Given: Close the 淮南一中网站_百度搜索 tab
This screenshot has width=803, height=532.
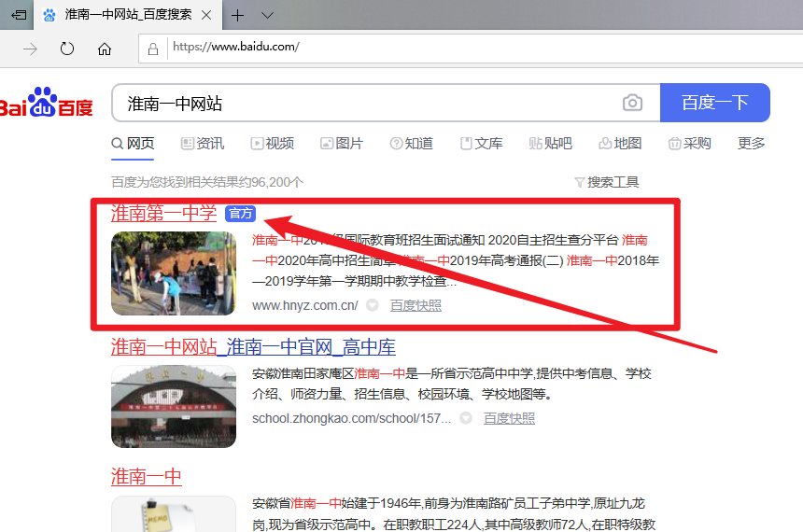Looking at the screenshot, I should pos(206,15).
